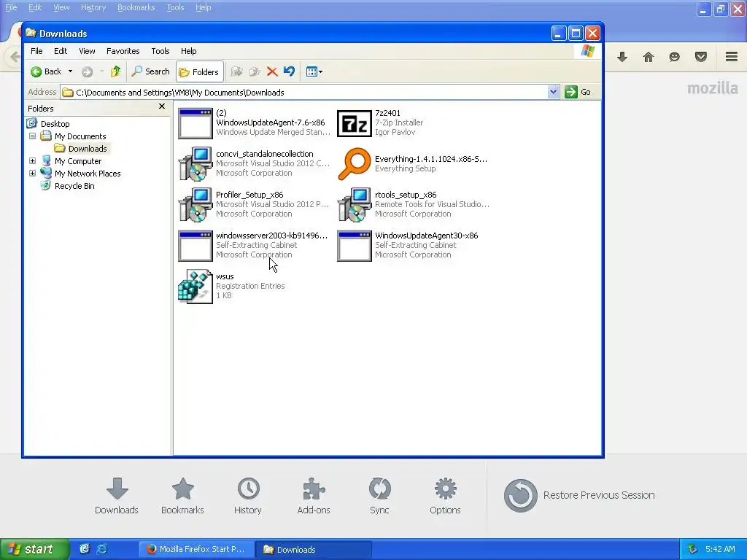Click Restore Previous Session button
The width and height of the screenshot is (747, 560).
578,495
